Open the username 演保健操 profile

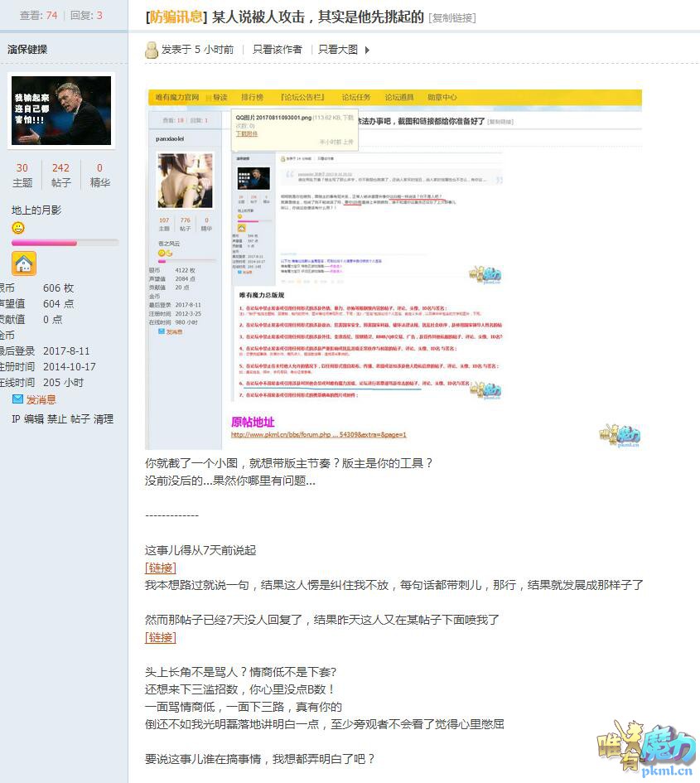[27, 50]
